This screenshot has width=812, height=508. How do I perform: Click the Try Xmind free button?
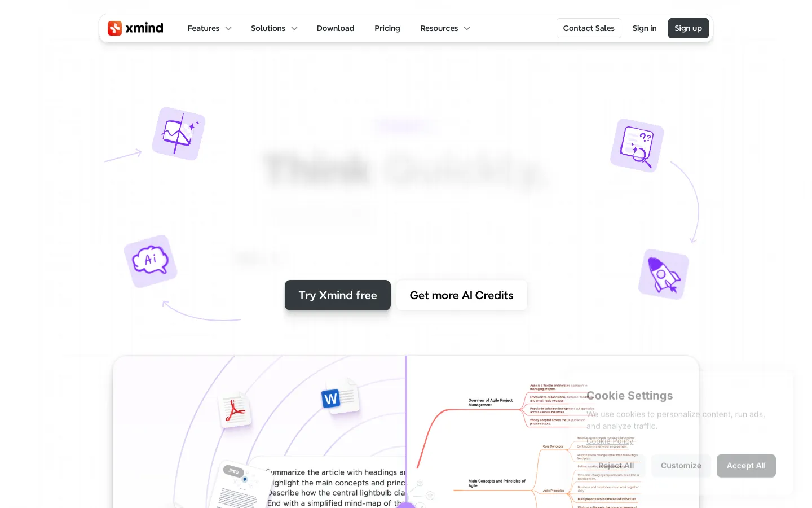[338, 295]
